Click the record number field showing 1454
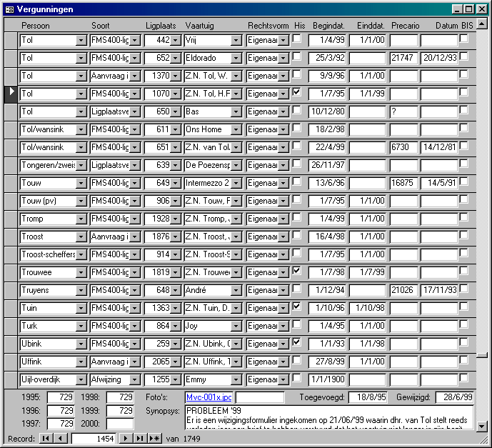The image size is (492, 448). click(94, 439)
